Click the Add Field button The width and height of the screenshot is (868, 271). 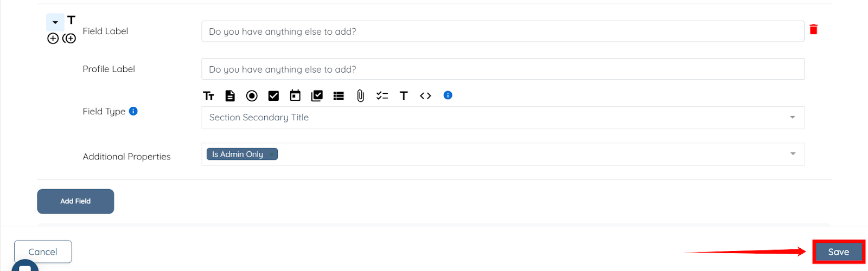click(x=75, y=201)
